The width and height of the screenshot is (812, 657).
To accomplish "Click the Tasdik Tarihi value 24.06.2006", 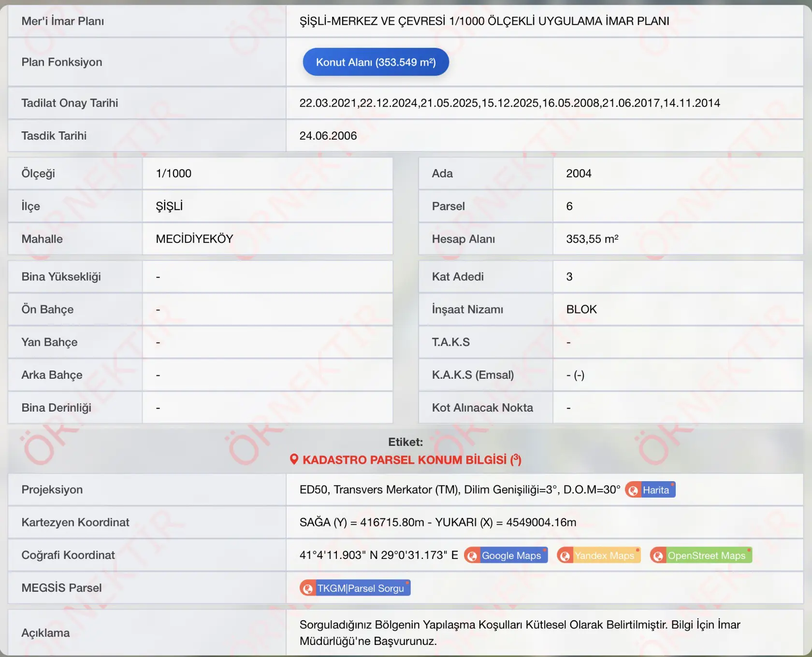I will 328,136.
